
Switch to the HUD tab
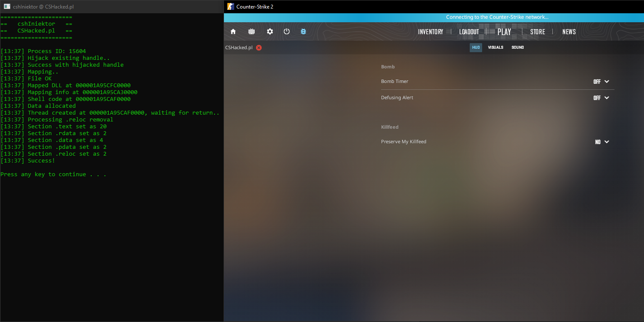476,47
